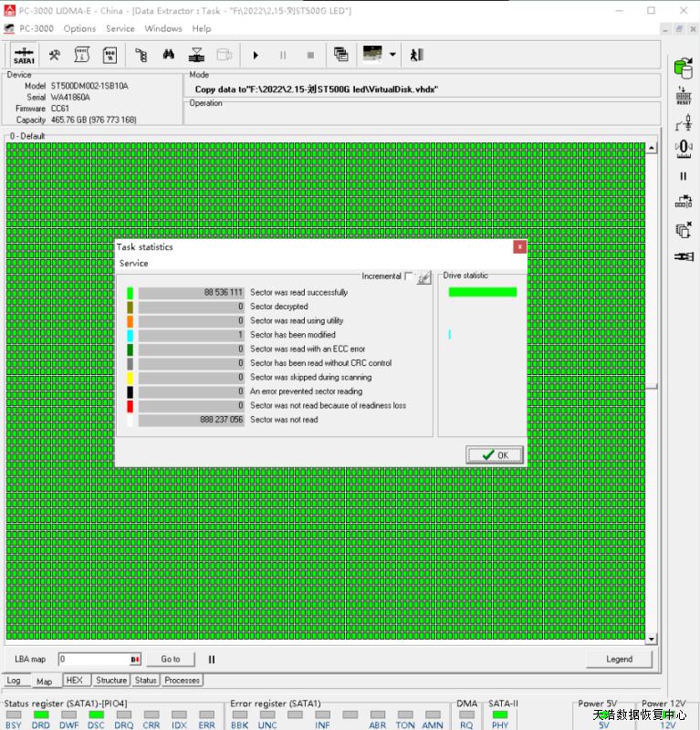The width and height of the screenshot is (700, 730).
Task: Click the Legend button
Action: click(618, 659)
